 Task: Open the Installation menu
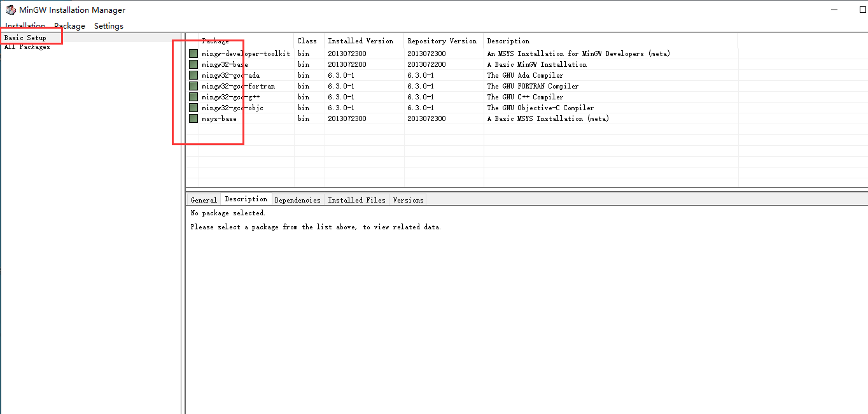[x=25, y=26]
